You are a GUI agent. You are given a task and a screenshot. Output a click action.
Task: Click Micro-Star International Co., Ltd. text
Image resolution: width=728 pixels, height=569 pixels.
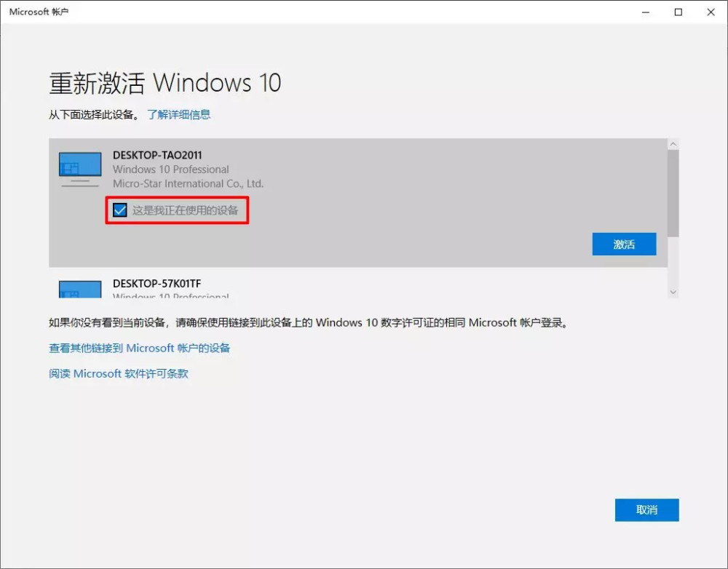point(188,184)
